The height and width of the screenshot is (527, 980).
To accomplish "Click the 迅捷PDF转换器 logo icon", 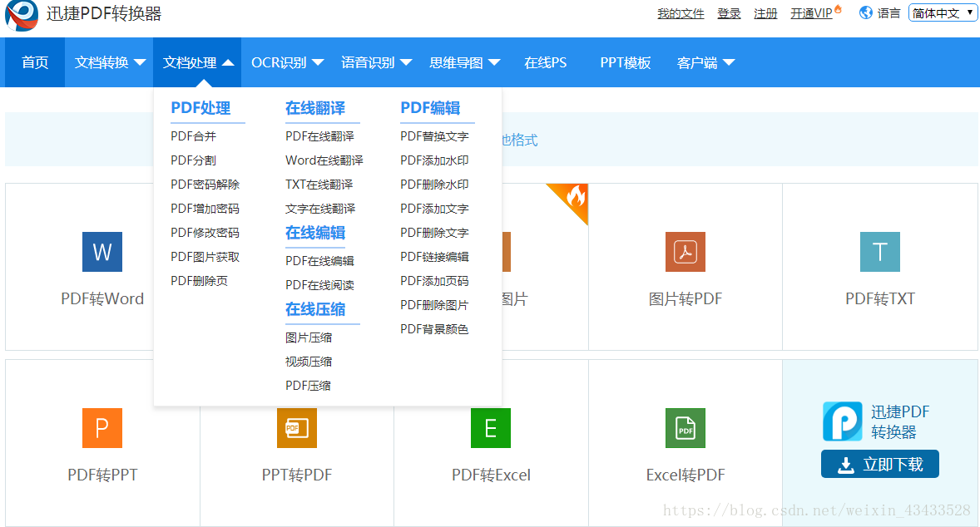I will click(22, 15).
